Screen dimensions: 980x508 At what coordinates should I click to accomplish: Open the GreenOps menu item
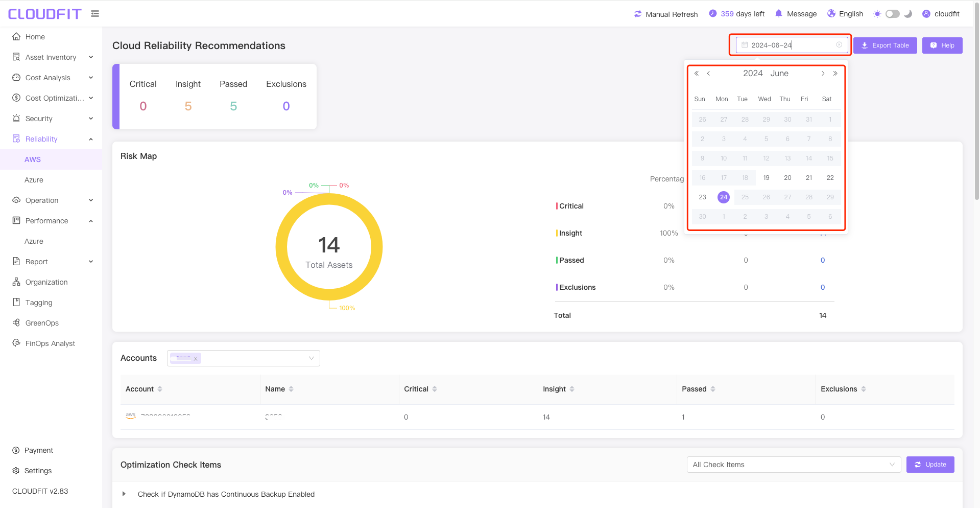[x=51, y=323]
